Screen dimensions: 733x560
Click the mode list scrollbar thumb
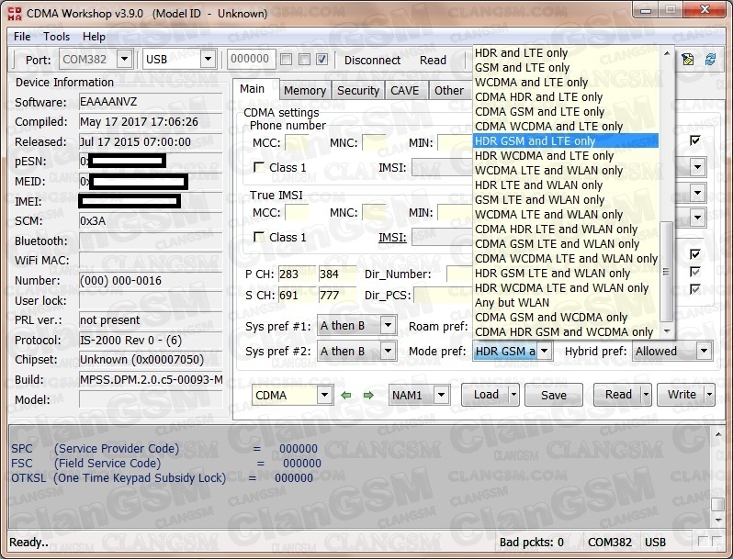coord(667,271)
